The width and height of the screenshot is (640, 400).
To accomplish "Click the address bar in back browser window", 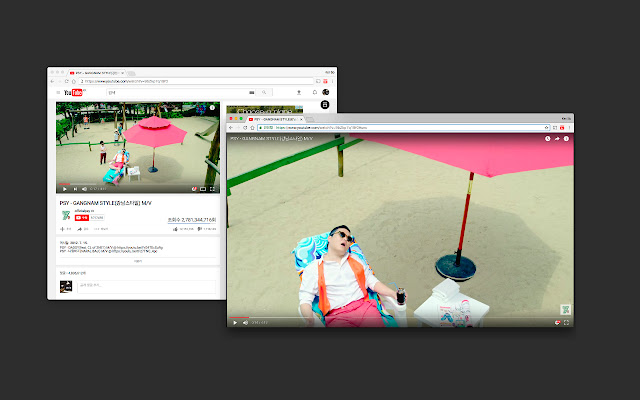I will [196, 81].
